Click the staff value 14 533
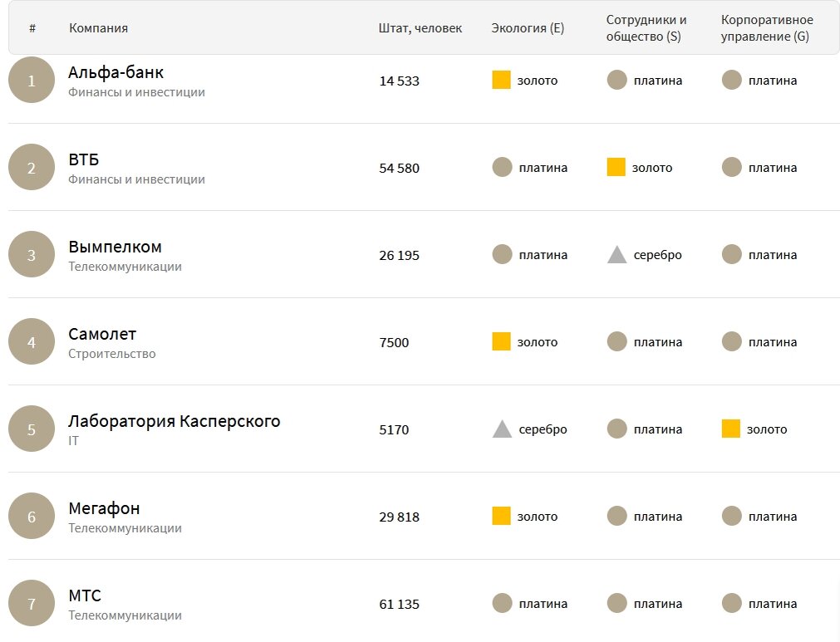The image size is (840, 642). tap(399, 81)
